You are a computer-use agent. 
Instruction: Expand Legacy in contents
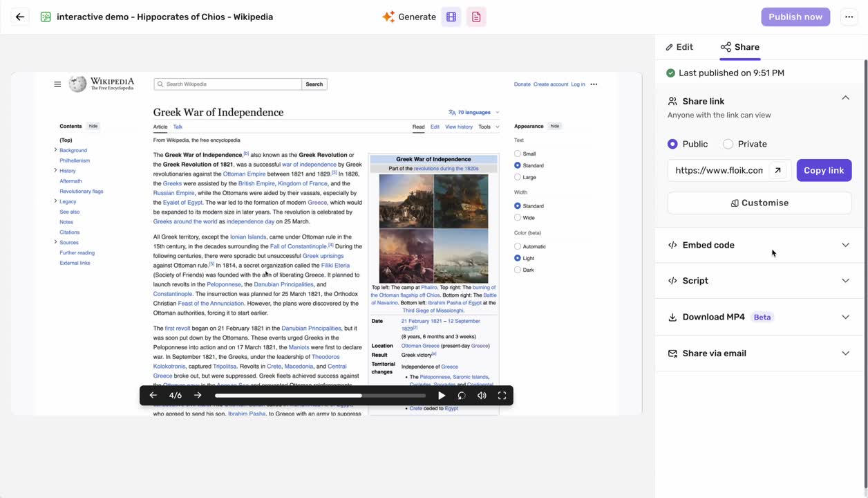click(55, 201)
